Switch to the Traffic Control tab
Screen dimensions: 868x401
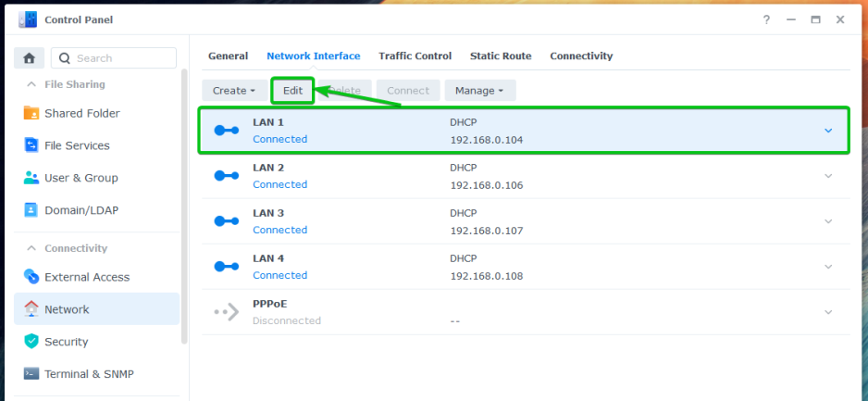click(x=415, y=56)
